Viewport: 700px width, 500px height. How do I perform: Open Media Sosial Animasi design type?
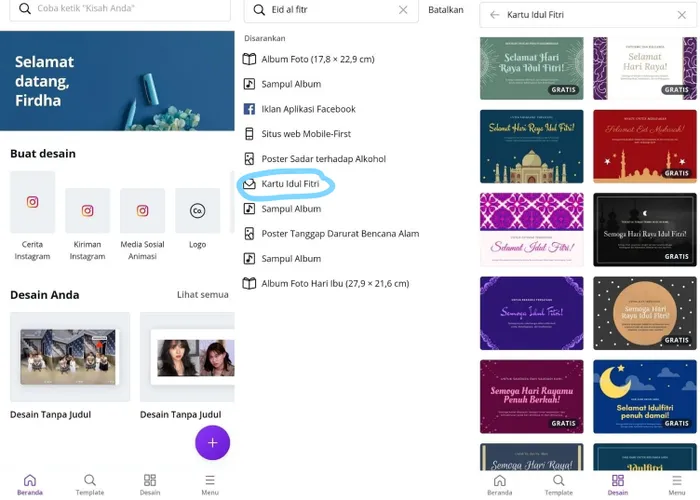pyautogui.click(x=142, y=225)
